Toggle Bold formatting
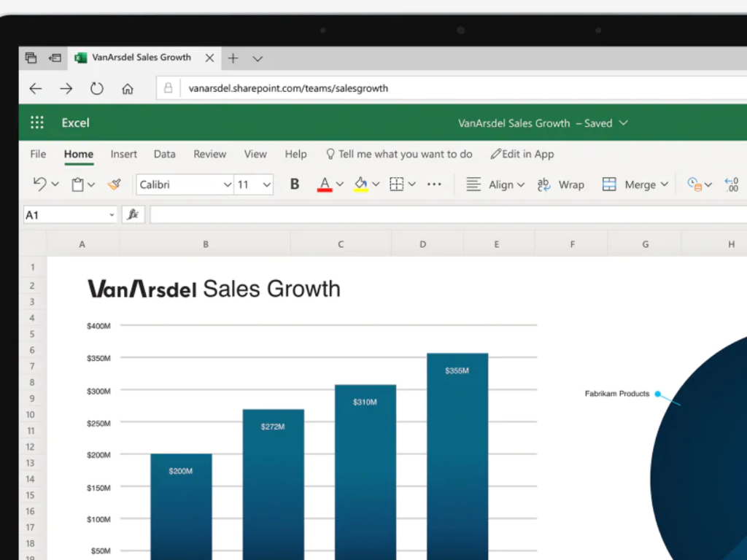This screenshot has height=560, width=747. tap(295, 184)
